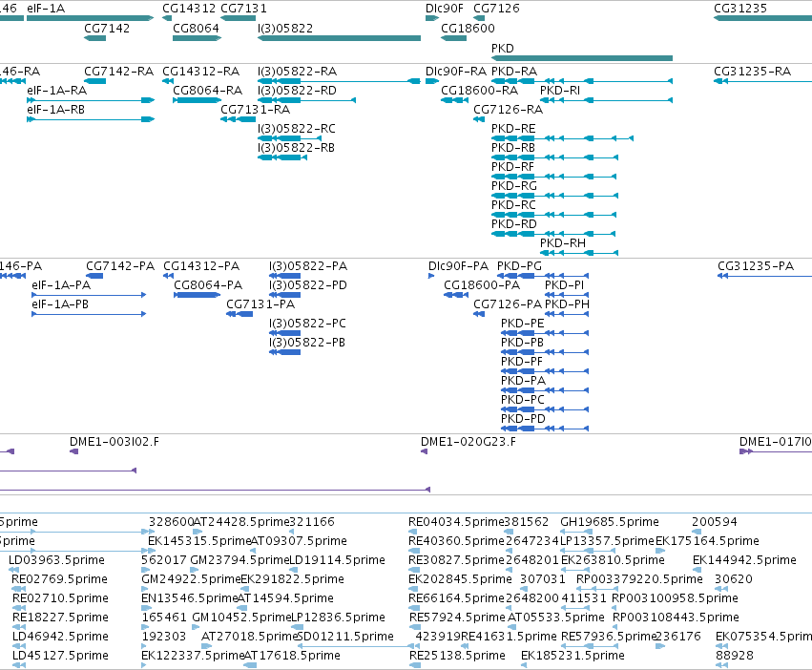Click the CG14312 gene label

click(x=189, y=9)
